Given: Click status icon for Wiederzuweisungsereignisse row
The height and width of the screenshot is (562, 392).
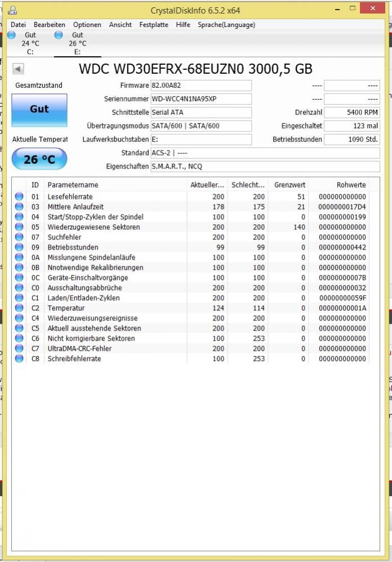Looking at the screenshot, I should point(19,318).
